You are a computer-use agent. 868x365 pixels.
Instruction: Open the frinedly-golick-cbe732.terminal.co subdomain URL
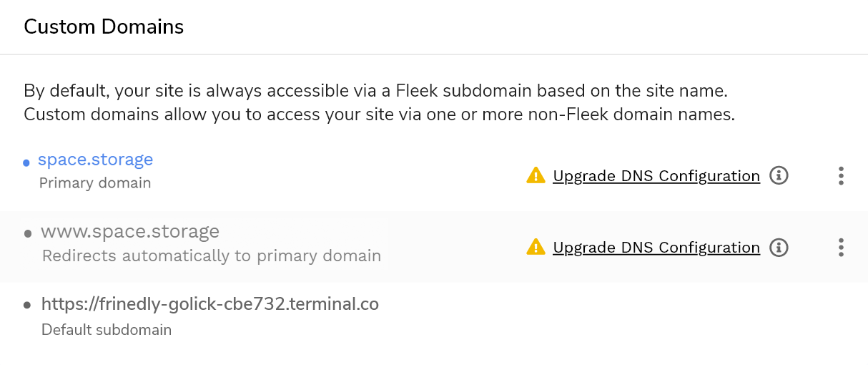click(x=209, y=304)
